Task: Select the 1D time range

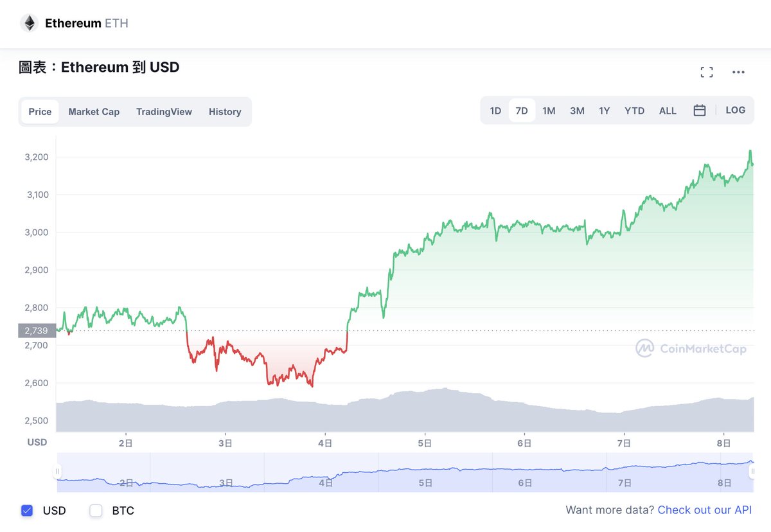Action: point(495,110)
